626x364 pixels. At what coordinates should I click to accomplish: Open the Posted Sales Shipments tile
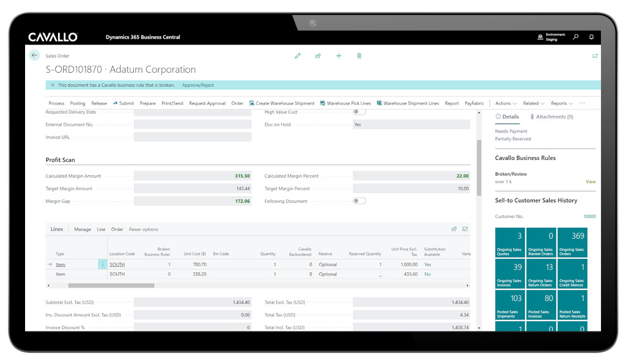click(x=510, y=305)
